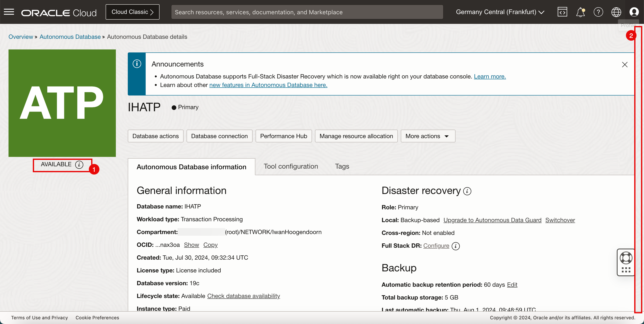The width and height of the screenshot is (644, 324).
Task: Switch to the Tags tab
Action: (x=342, y=166)
